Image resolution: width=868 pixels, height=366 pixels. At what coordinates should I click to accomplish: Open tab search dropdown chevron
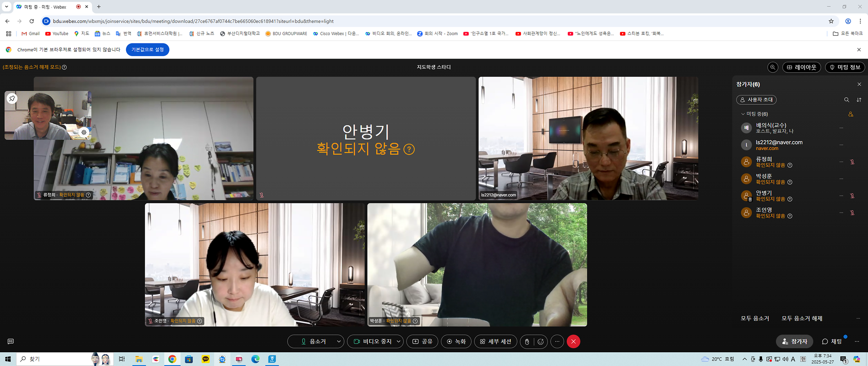[x=7, y=7]
